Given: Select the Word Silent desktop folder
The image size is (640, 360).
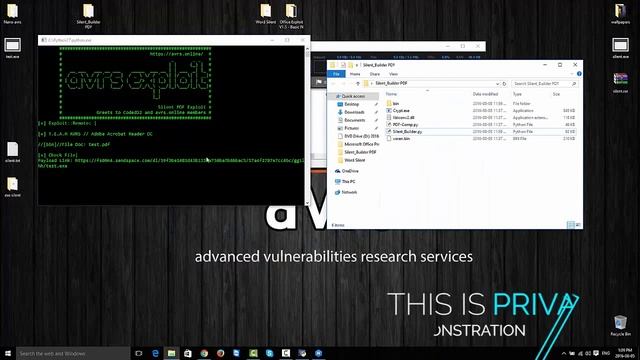Looking at the screenshot, I should tap(265, 14).
